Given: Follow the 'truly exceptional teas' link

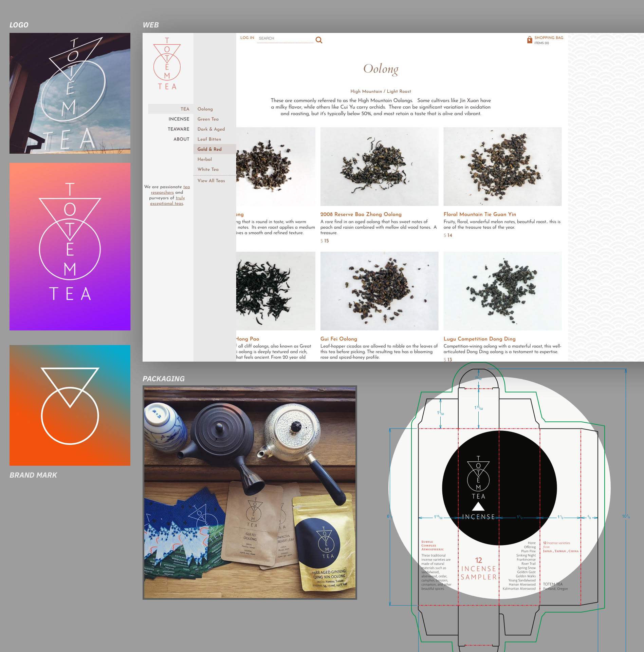Looking at the screenshot, I should pyautogui.click(x=167, y=200).
